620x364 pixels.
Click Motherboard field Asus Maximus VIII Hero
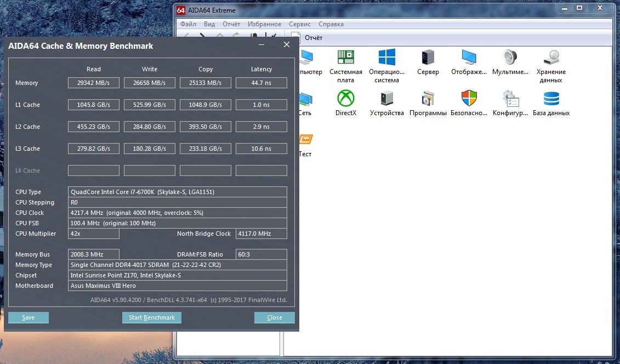[x=178, y=286]
